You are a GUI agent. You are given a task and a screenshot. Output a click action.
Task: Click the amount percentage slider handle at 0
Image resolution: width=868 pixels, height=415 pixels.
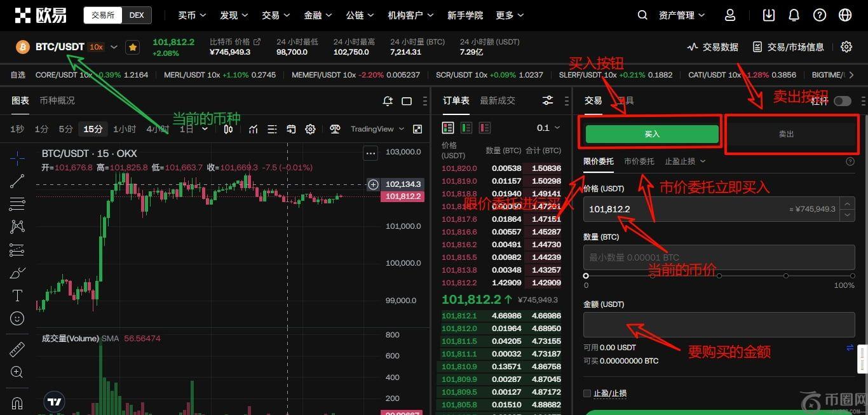586,276
